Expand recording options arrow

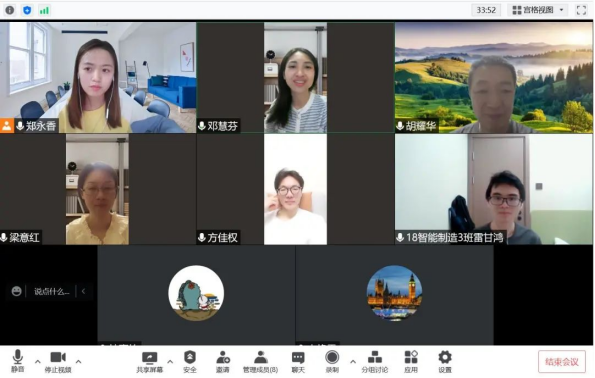pyautogui.click(x=353, y=362)
